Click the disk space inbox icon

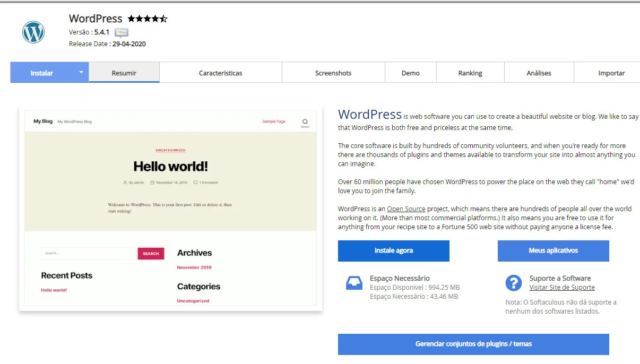pos(354,283)
